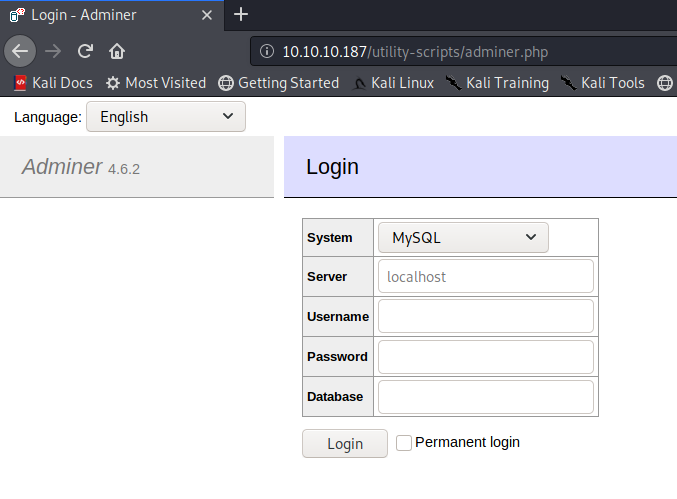Open the Kali Docs bookmark
The height and width of the screenshot is (499, 677).
coord(53,83)
